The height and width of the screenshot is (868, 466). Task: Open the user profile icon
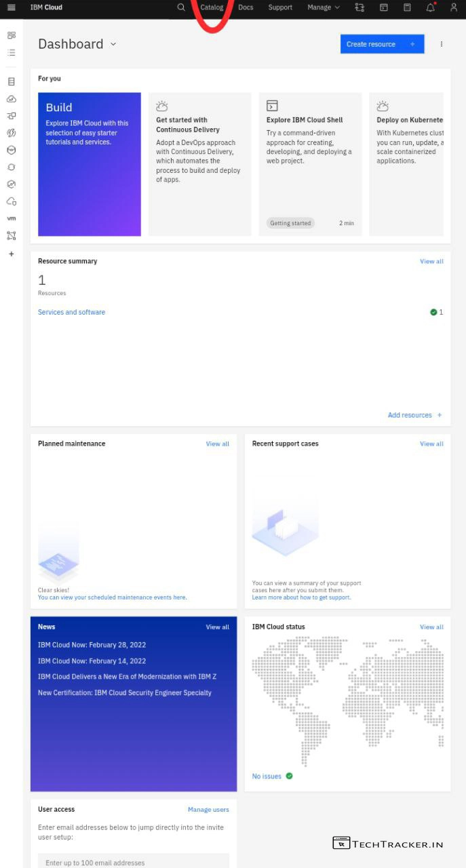pos(454,7)
